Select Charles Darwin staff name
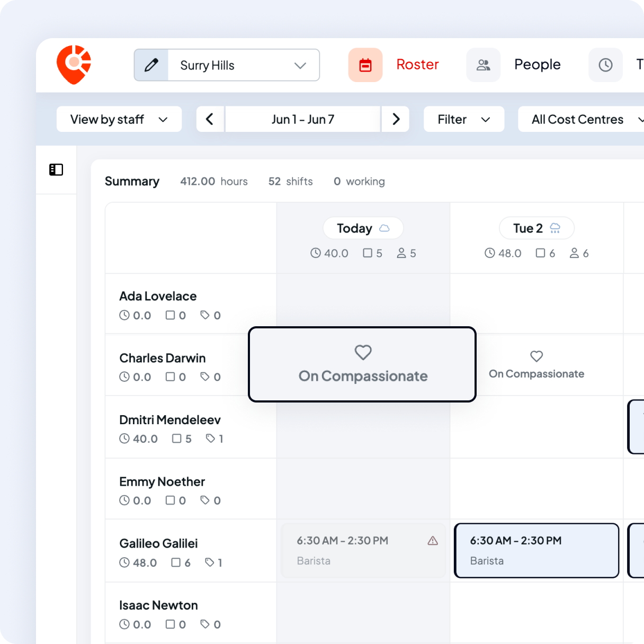This screenshot has width=644, height=644. (163, 358)
